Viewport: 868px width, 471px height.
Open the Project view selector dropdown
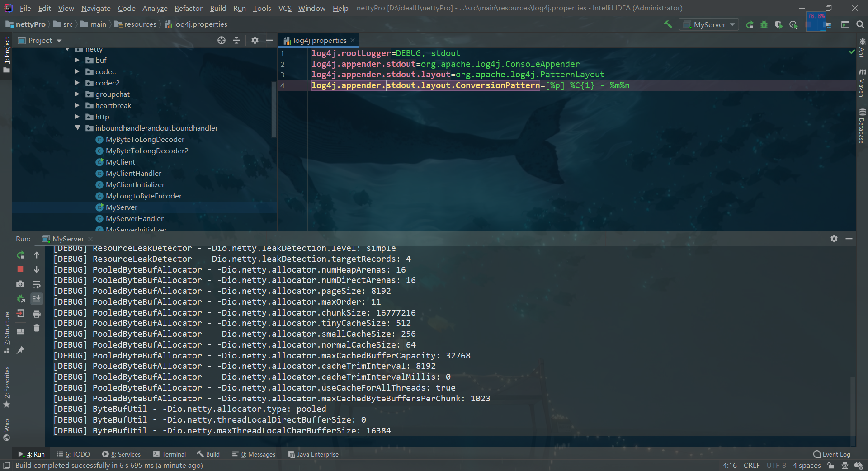click(40, 40)
